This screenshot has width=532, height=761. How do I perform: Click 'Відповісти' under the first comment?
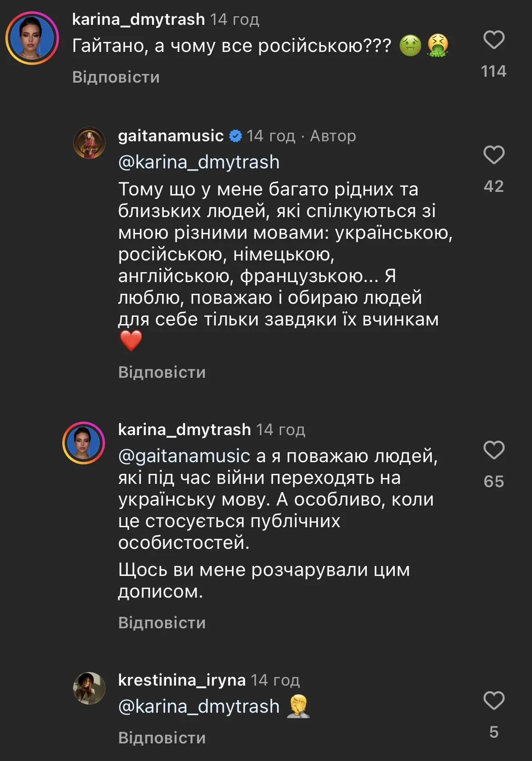(115, 77)
